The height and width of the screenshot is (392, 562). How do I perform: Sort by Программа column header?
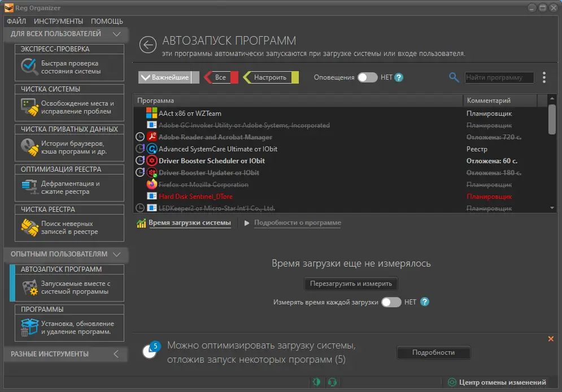tap(298, 101)
